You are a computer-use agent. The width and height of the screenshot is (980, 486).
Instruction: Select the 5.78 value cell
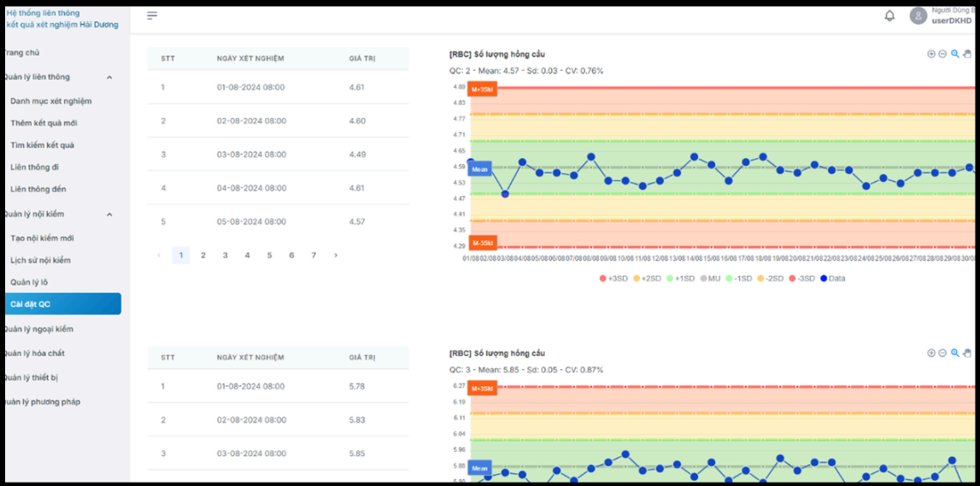coord(357,386)
